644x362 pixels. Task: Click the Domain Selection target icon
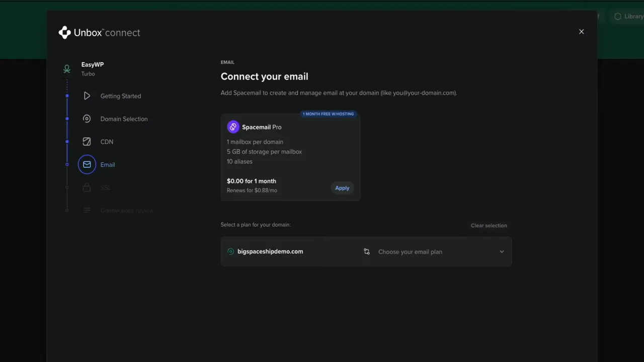(87, 119)
